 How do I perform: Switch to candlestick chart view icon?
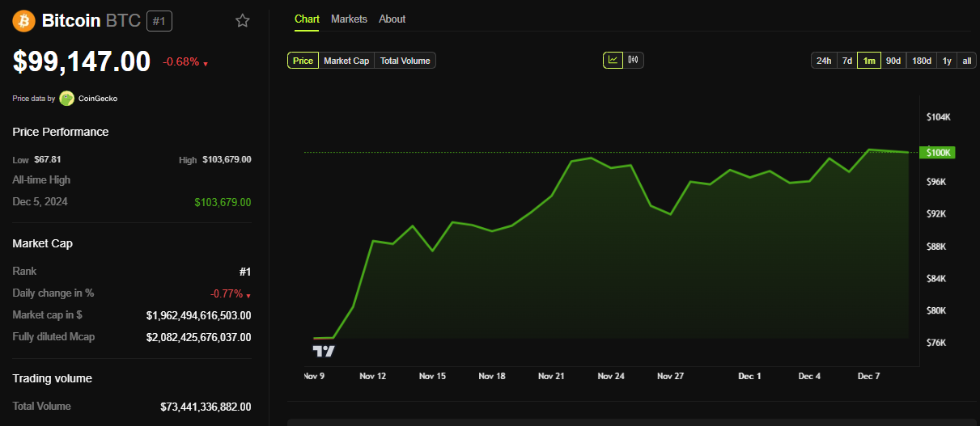634,60
